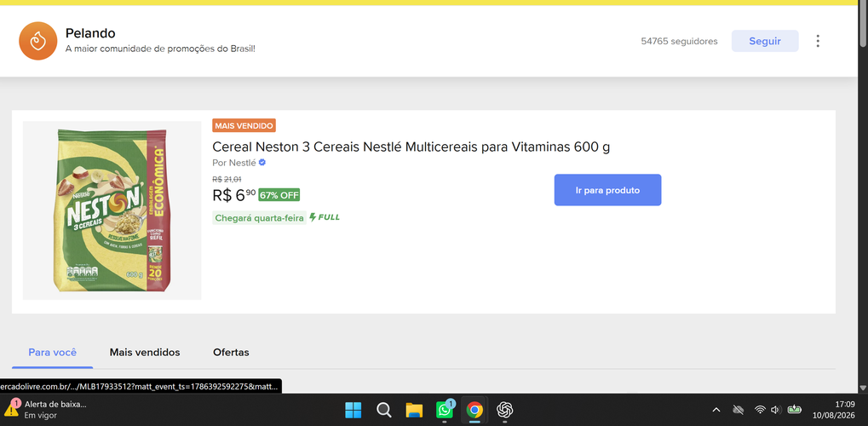Viewport: 868px width, 426px height.
Task: Click the Por Nestlé seller link
Action: (x=234, y=163)
